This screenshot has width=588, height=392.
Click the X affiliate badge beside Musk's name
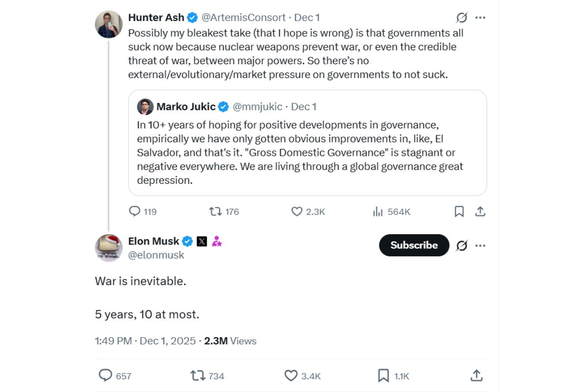click(x=201, y=241)
